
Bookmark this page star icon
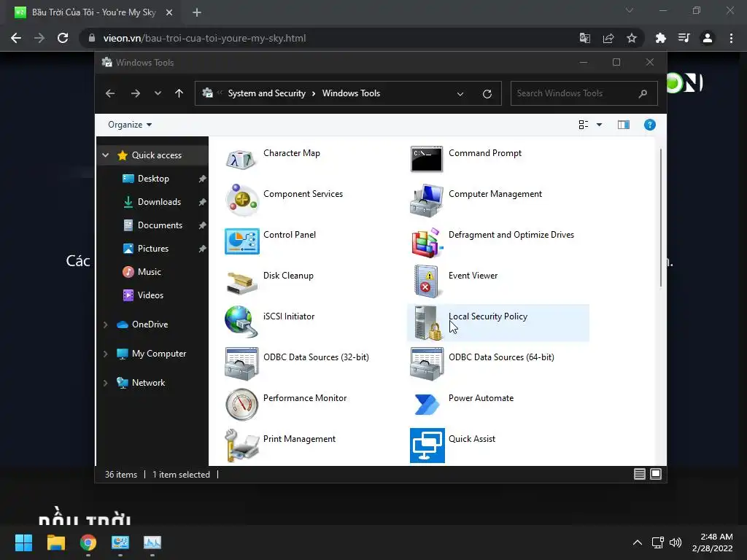click(632, 38)
